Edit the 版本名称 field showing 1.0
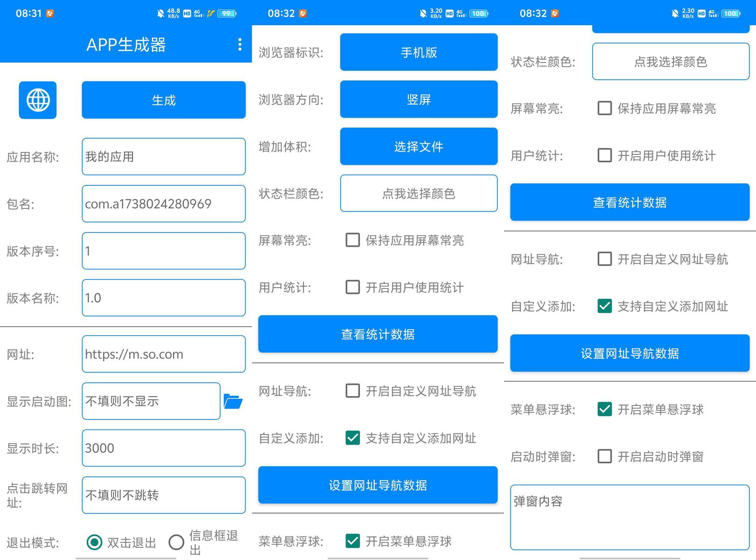 [x=164, y=298]
